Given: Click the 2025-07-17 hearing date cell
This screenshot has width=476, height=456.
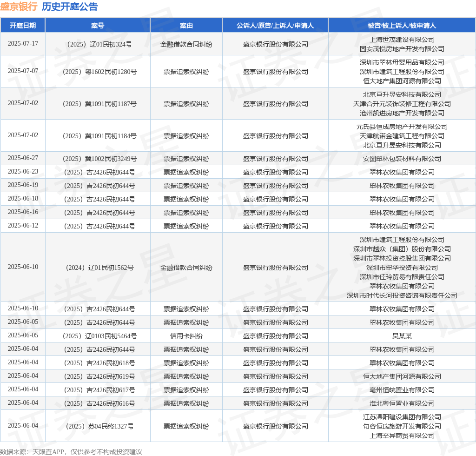Looking at the screenshot, I should click(23, 44).
